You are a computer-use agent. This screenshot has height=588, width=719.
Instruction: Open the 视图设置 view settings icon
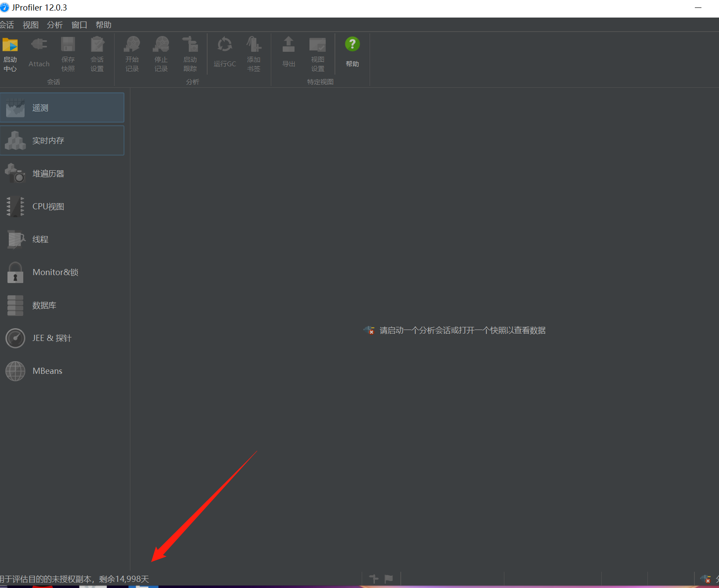click(x=317, y=45)
